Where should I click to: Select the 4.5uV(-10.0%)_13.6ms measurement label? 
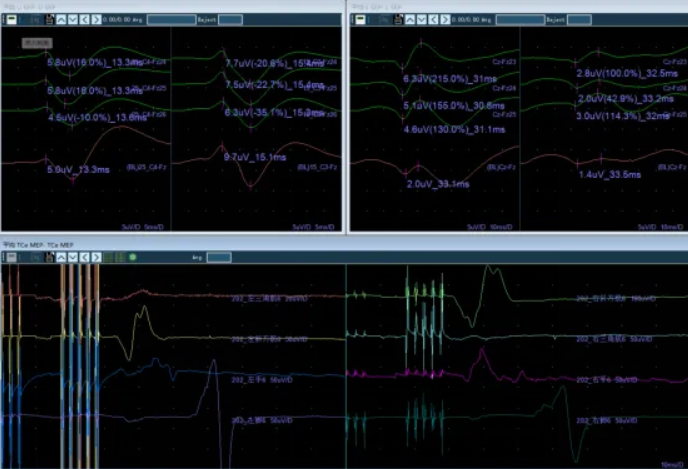pyautogui.click(x=97, y=117)
